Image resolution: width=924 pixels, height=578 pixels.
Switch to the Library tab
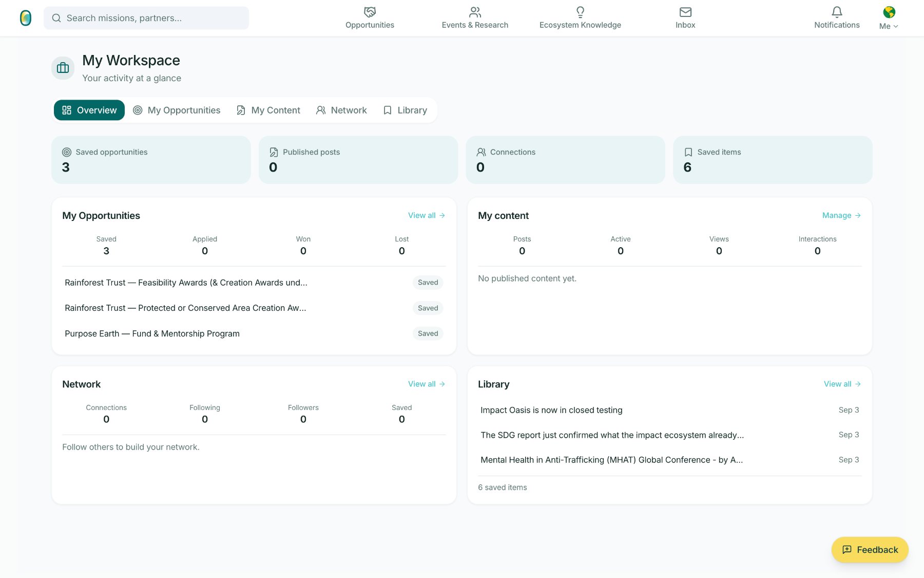pyautogui.click(x=405, y=110)
